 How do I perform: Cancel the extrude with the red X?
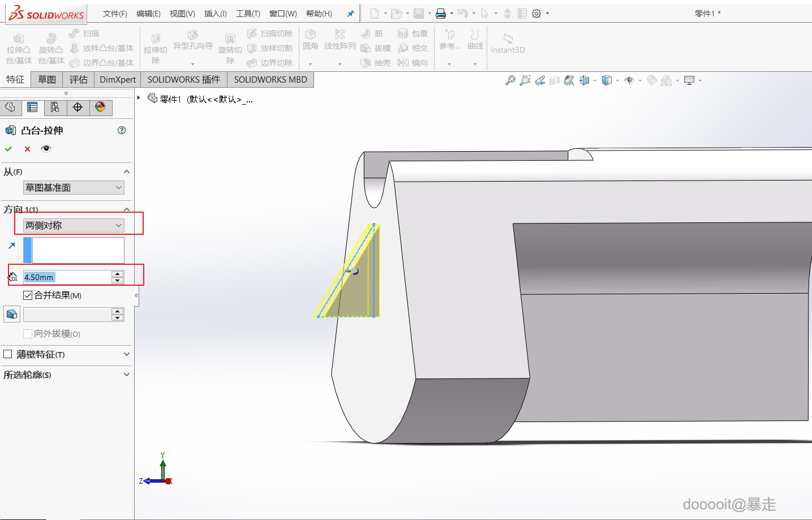click(27, 149)
